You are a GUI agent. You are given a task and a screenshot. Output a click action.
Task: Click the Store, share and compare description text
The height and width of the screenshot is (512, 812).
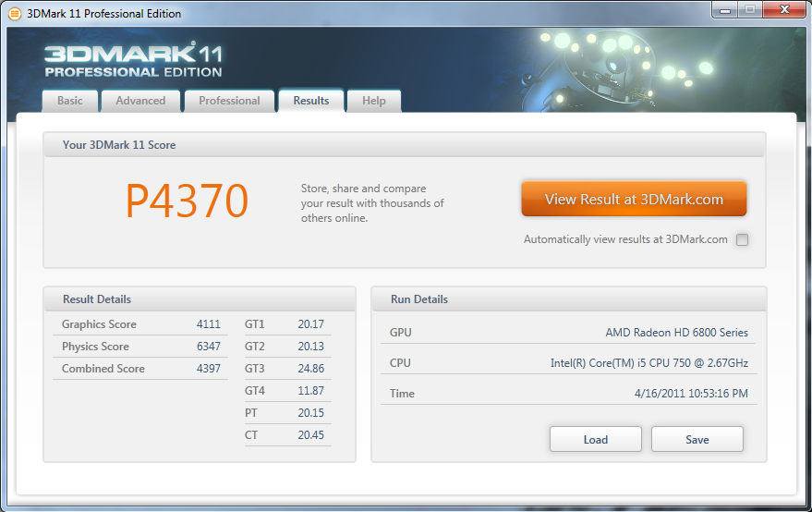[372, 203]
